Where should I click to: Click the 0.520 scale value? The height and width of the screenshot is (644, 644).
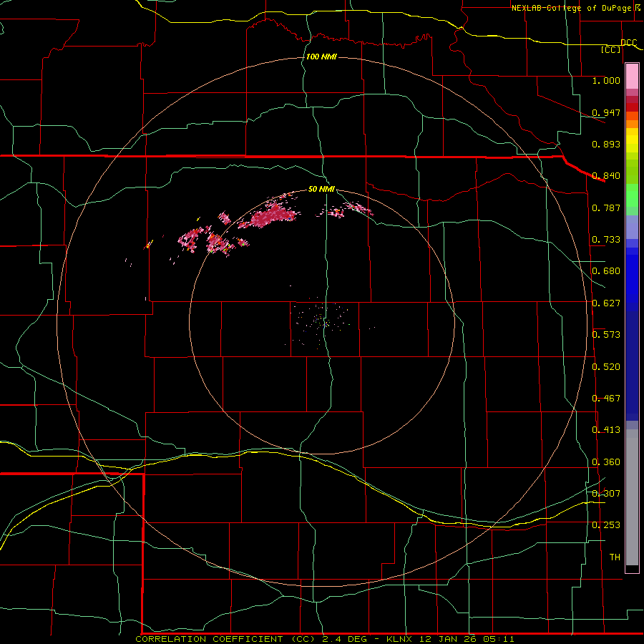point(606,367)
